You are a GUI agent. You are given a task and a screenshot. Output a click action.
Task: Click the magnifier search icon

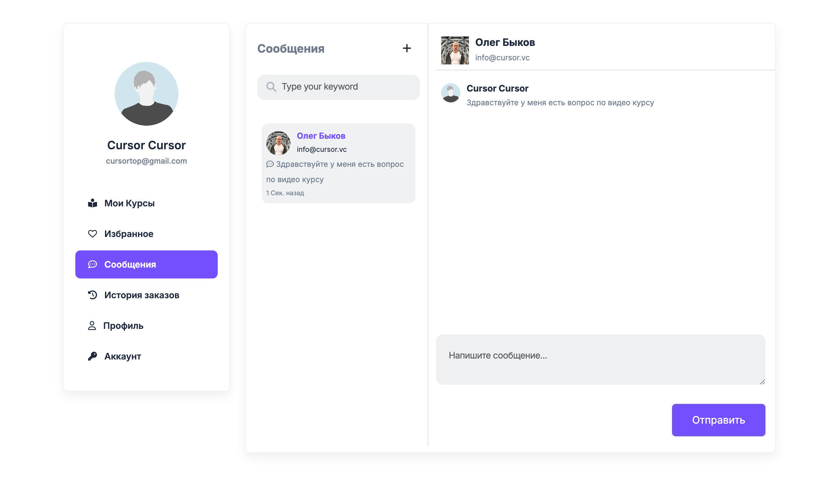click(271, 86)
